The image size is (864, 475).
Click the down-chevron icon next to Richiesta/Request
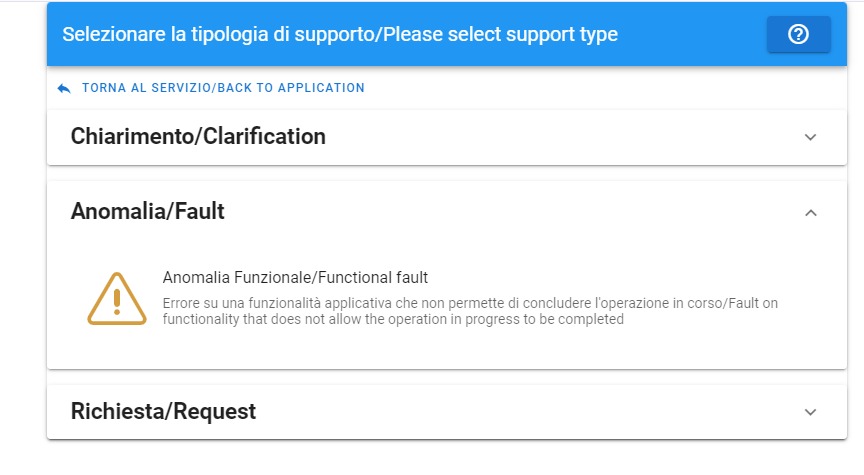[x=810, y=412]
